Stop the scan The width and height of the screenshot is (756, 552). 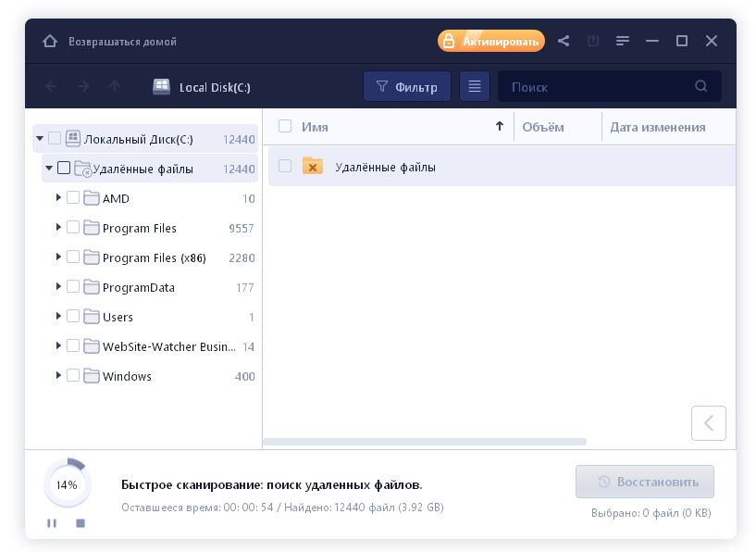pos(81,523)
